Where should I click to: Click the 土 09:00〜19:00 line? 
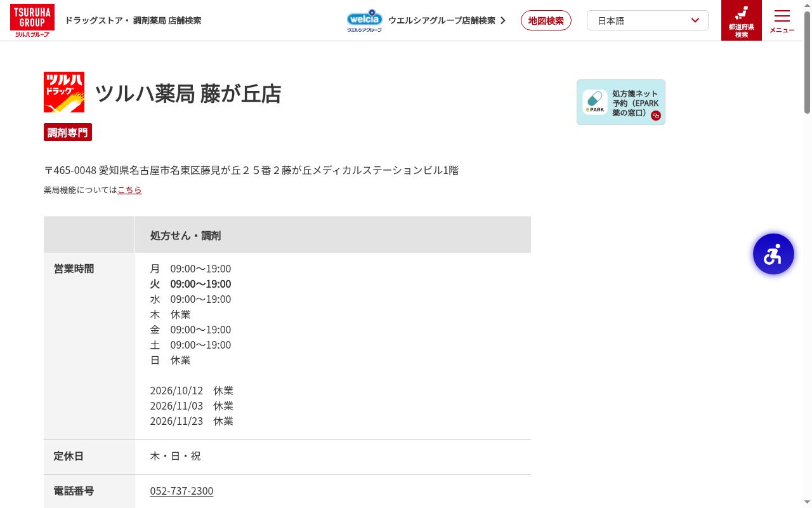[190, 345]
